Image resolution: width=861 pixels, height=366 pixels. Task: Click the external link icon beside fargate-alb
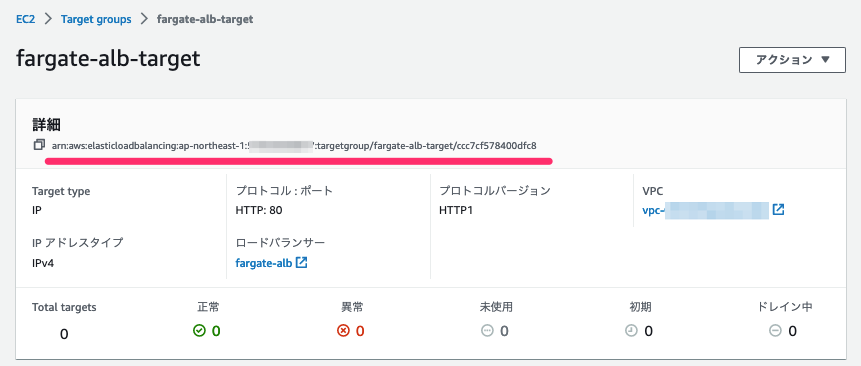pyautogui.click(x=301, y=262)
